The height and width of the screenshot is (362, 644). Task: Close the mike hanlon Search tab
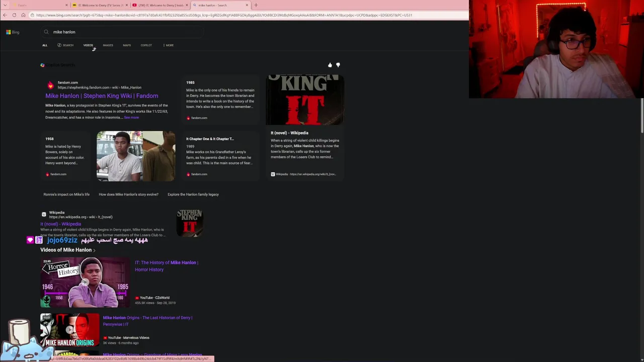point(247,5)
